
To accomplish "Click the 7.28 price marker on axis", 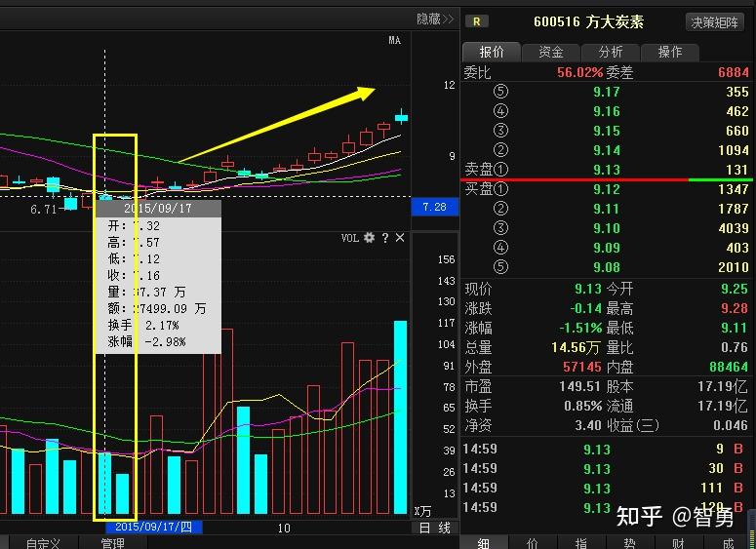I will click(x=434, y=207).
